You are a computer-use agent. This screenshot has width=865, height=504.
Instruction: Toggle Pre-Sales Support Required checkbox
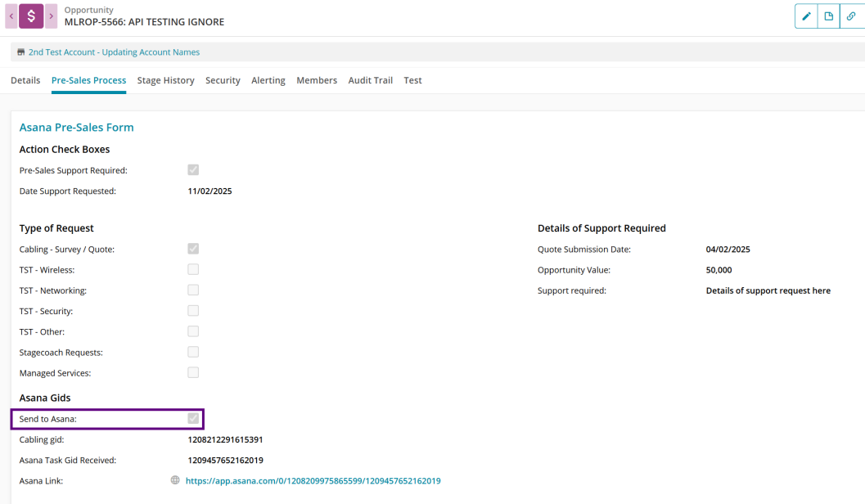[x=193, y=170]
